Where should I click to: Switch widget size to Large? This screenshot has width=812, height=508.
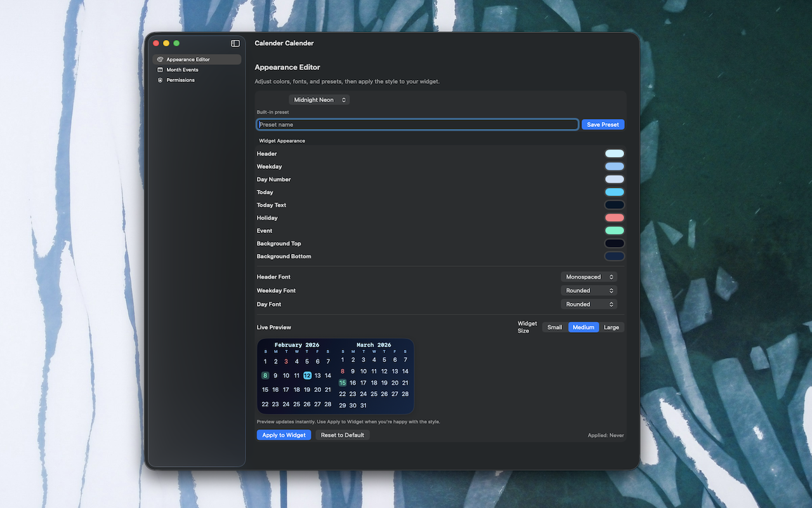click(x=612, y=327)
